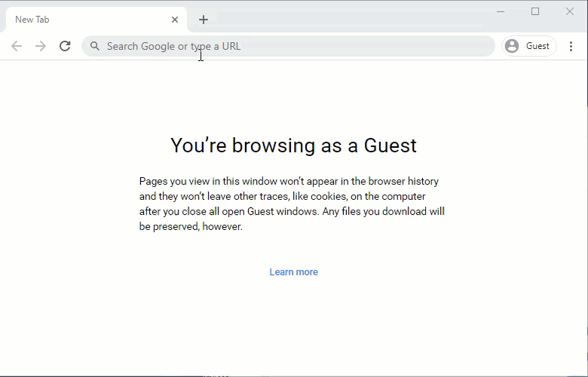Image resolution: width=588 pixels, height=377 pixels.
Task: Close the New Tab tab
Action: [175, 20]
